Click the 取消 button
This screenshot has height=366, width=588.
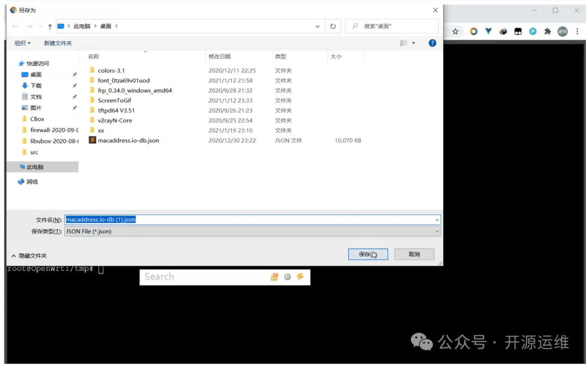414,254
